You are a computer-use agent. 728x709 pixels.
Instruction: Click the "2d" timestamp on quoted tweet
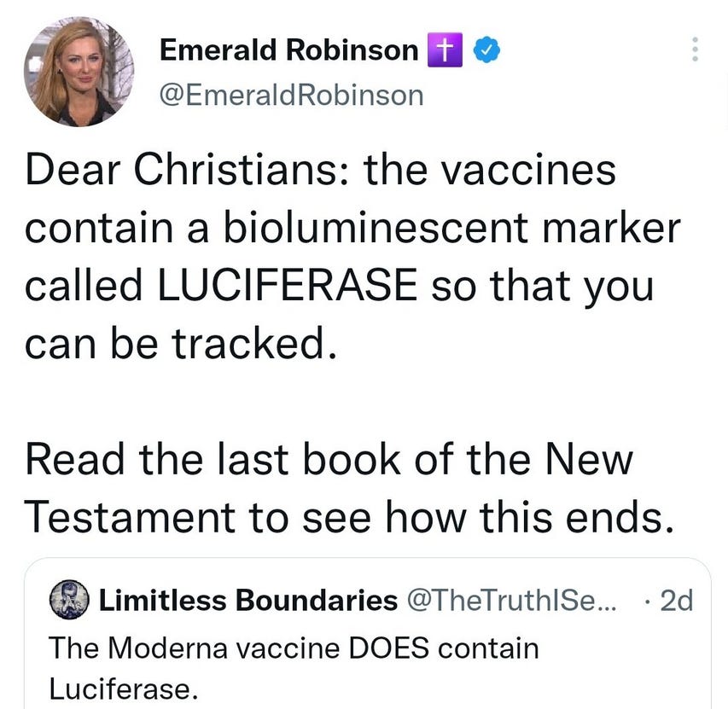676,601
